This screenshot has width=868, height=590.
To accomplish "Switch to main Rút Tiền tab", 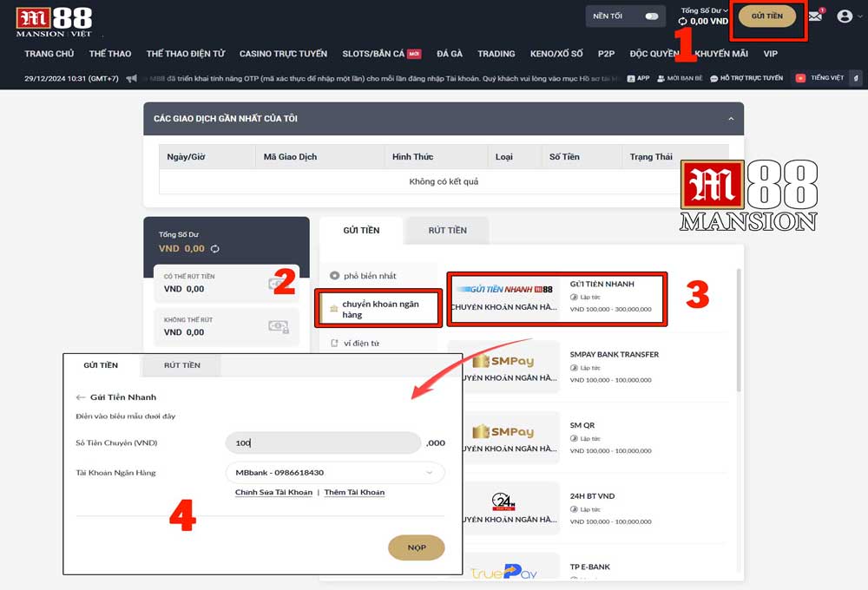I will (x=447, y=230).
